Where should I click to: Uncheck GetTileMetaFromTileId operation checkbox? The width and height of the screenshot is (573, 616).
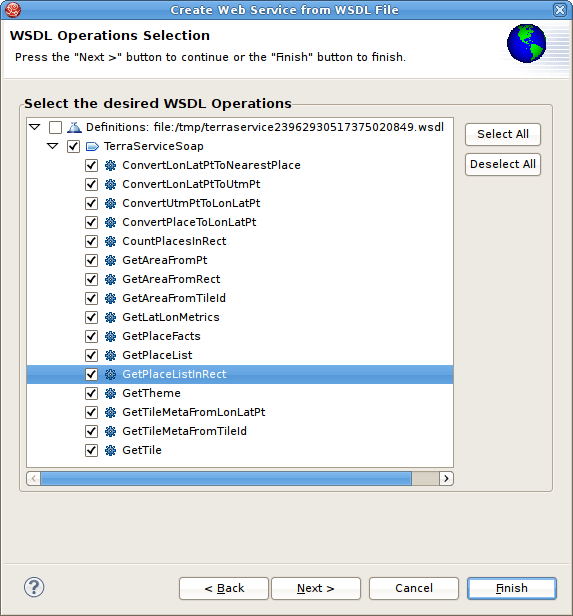(x=92, y=431)
